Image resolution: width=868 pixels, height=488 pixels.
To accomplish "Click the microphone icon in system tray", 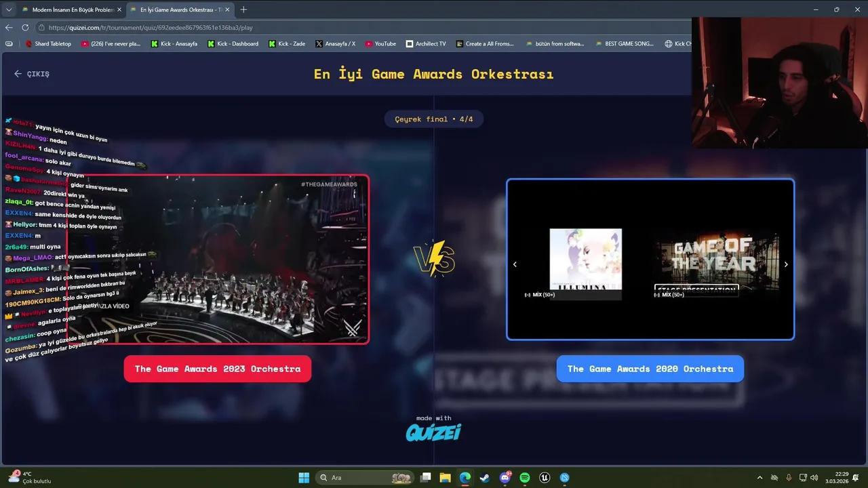I will (789, 478).
